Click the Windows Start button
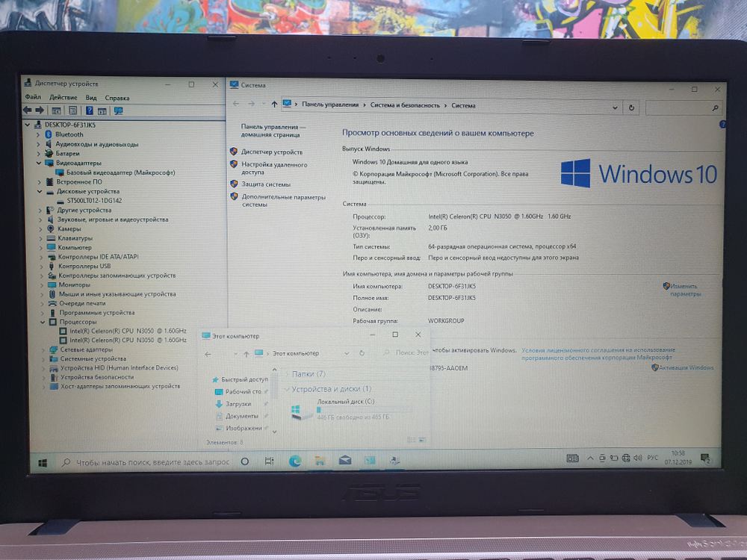This screenshot has width=747, height=560. pos(43,462)
